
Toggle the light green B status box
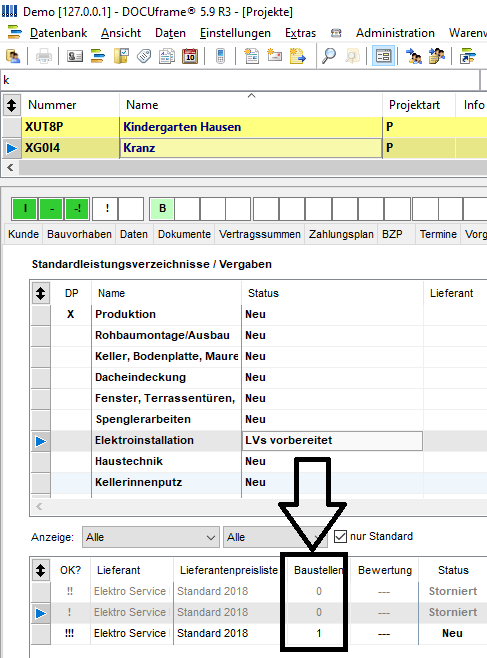[x=162, y=209]
